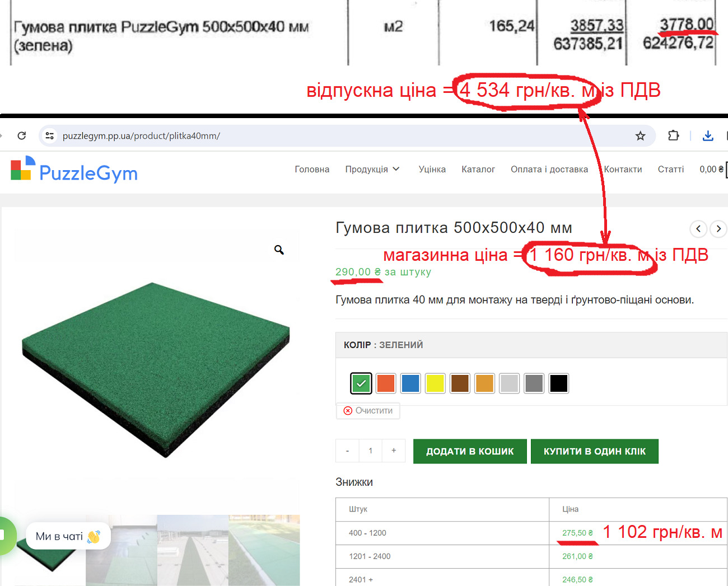
Task: Click value 3857,33 in top document
Action: click(597, 25)
